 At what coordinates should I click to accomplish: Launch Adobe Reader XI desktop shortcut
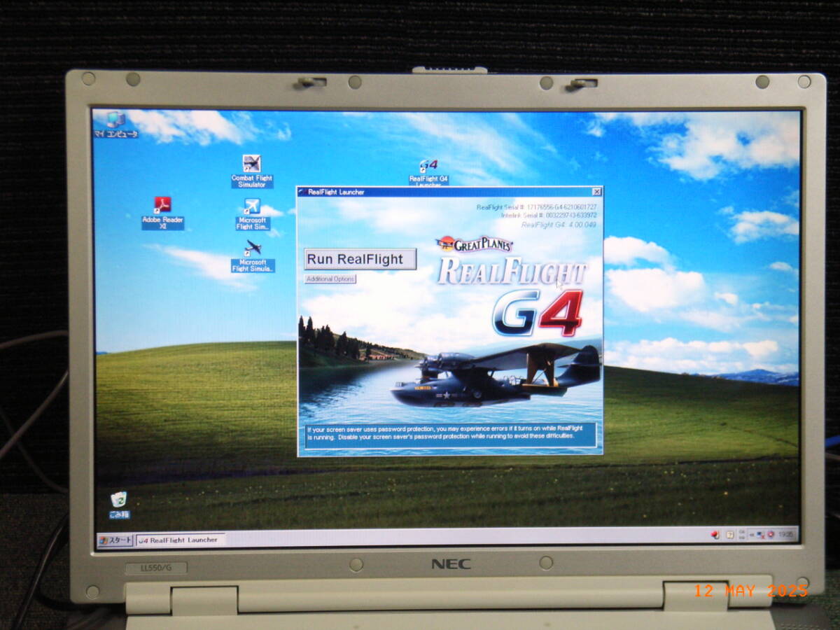tap(163, 213)
